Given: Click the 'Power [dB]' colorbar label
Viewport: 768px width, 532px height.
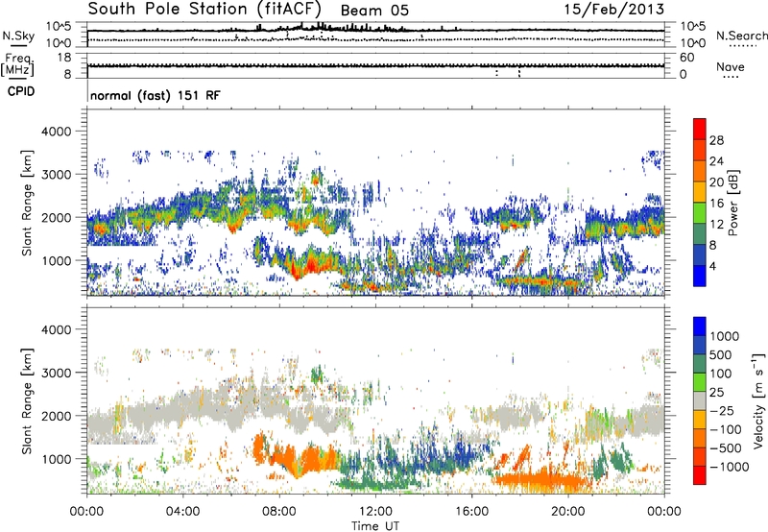Looking at the screenshot, I should tap(732, 203).
